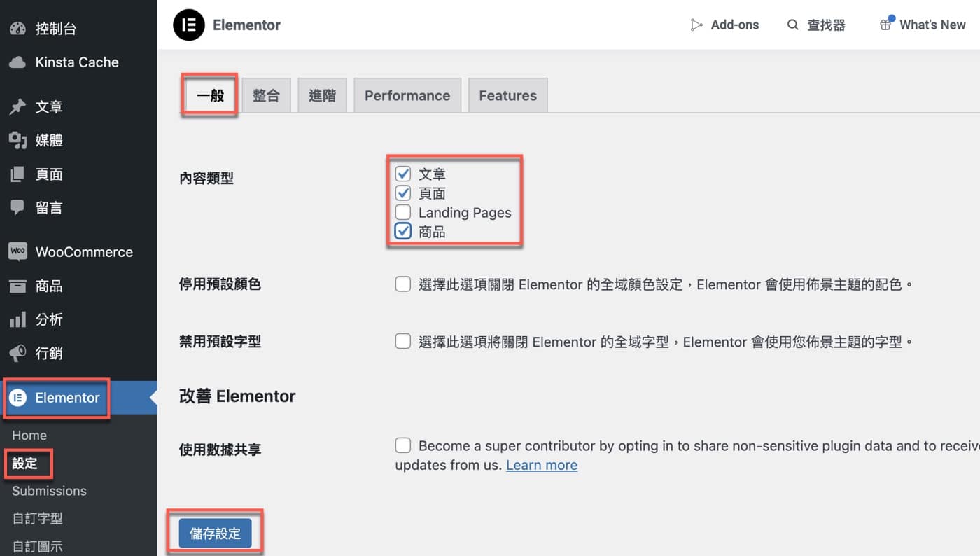The image size is (980, 556).
Task: Tick the 停用預設顏色 checkbox
Action: click(402, 284)
